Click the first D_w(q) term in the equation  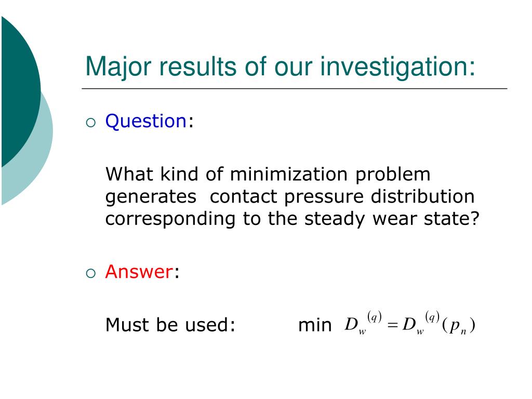363,323
